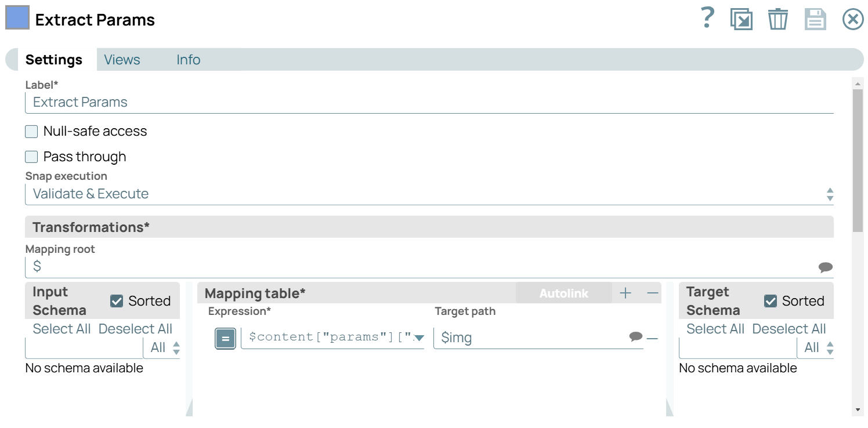Uncheck Sorted in the Target Schema panel
The width and height of the screenshot is (868, 428).
pyautogui.click(x=772, y=300)
